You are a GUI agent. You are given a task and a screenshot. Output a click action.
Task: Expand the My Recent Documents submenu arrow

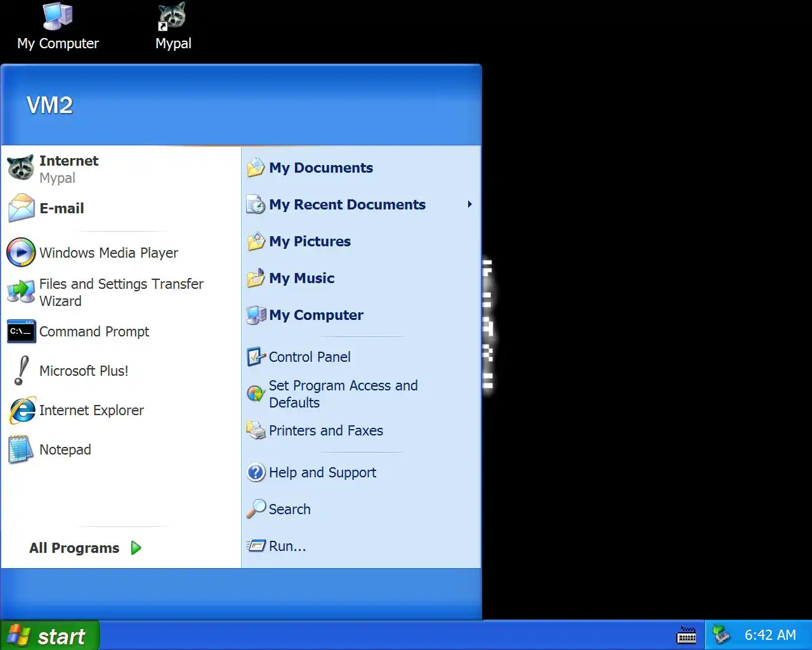pyautogui.click(x=469, y=204)
